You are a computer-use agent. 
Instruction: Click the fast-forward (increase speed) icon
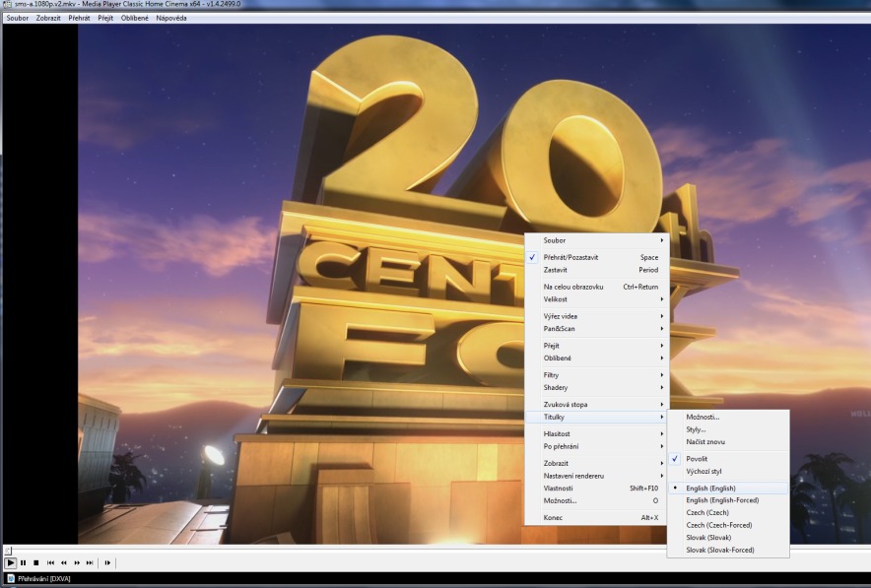77,562
